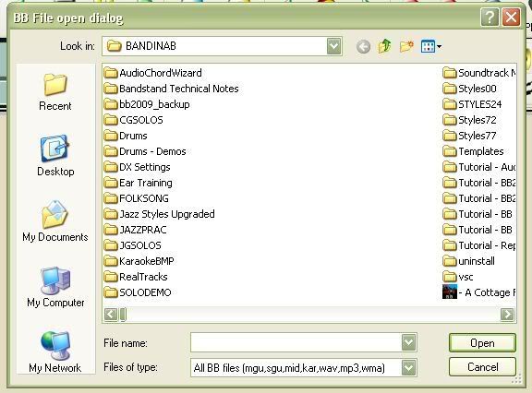Image resolution: width=532 pixels, height=393 pixels.
Task: Expand the Files of type dropdown
Action: click(409, 367)
